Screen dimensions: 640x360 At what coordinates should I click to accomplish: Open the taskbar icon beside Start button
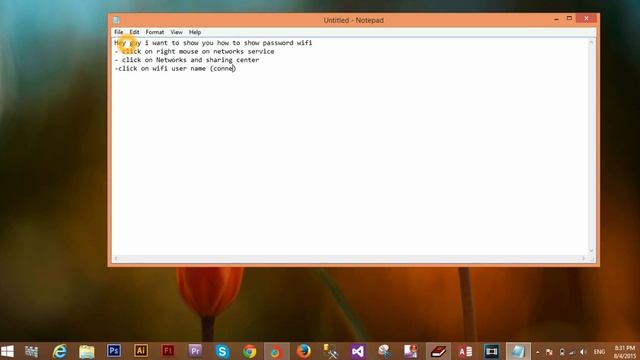[31, 351]
